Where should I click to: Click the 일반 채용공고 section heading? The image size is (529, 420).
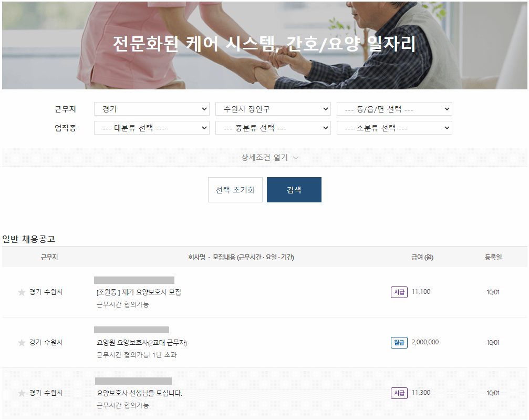click(x=29, y=239)
